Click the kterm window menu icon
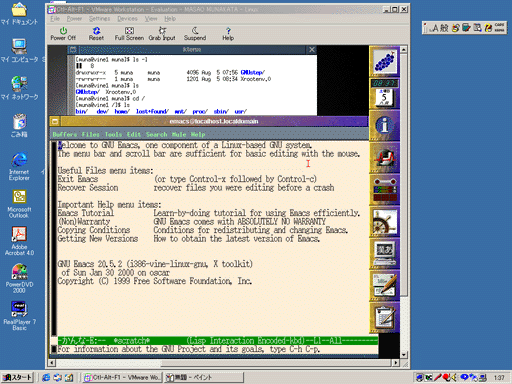 (72, 50)
